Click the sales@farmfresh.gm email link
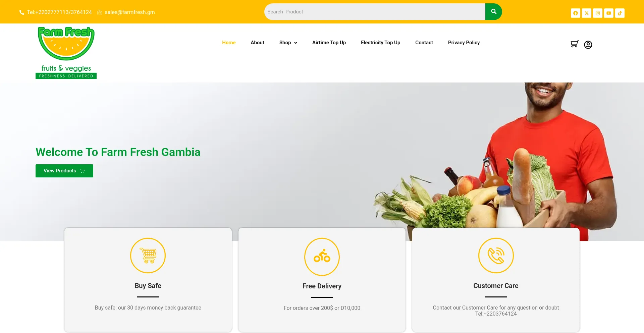The width and height of the screenshot is (644, 333). point(129,12)
